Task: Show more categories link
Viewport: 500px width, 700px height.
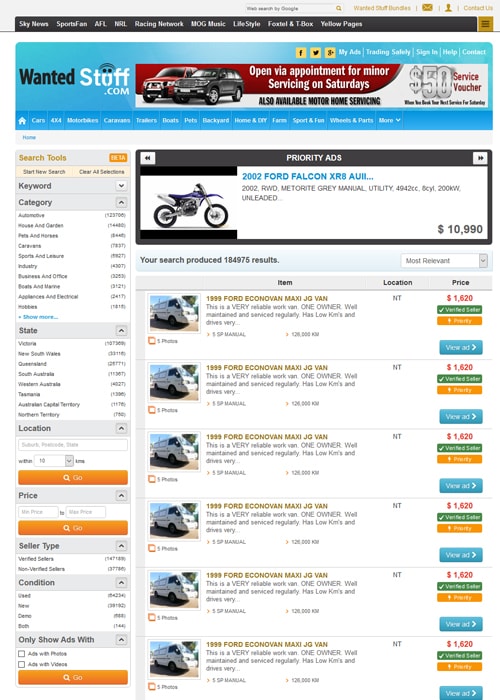Action: (x=38, y=317)
